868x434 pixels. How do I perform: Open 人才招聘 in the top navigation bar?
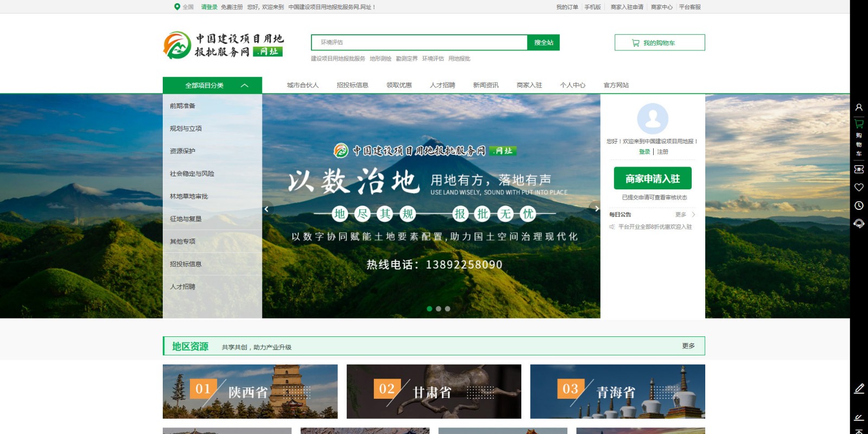[x=442, y=85]
